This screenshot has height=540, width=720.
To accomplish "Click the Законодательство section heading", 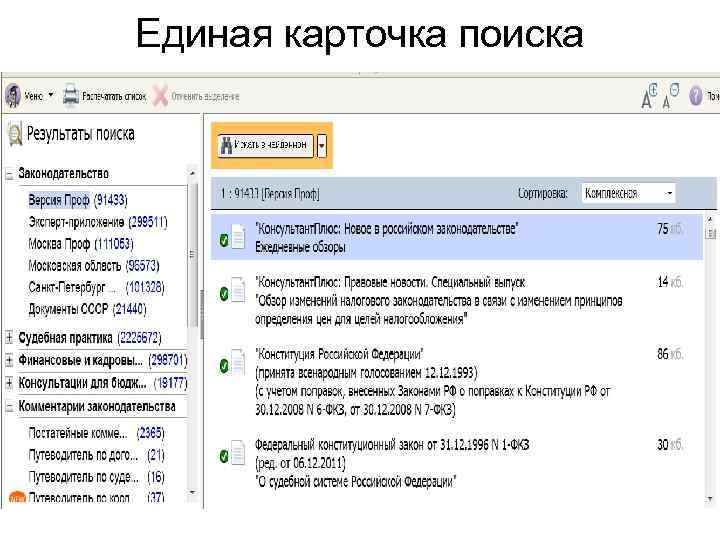I will (63, 174).
